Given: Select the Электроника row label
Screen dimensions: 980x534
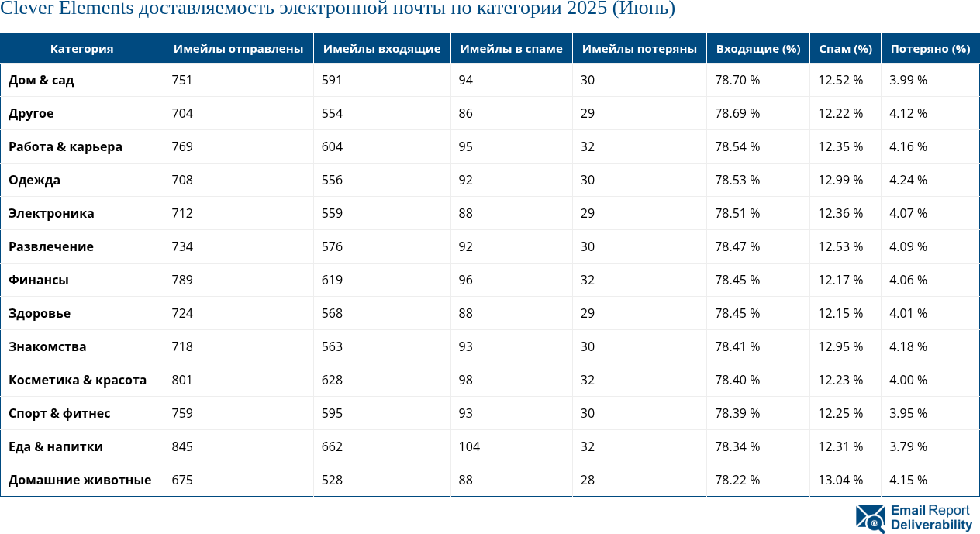Looking at the screenshot, I should click(51, 213).
